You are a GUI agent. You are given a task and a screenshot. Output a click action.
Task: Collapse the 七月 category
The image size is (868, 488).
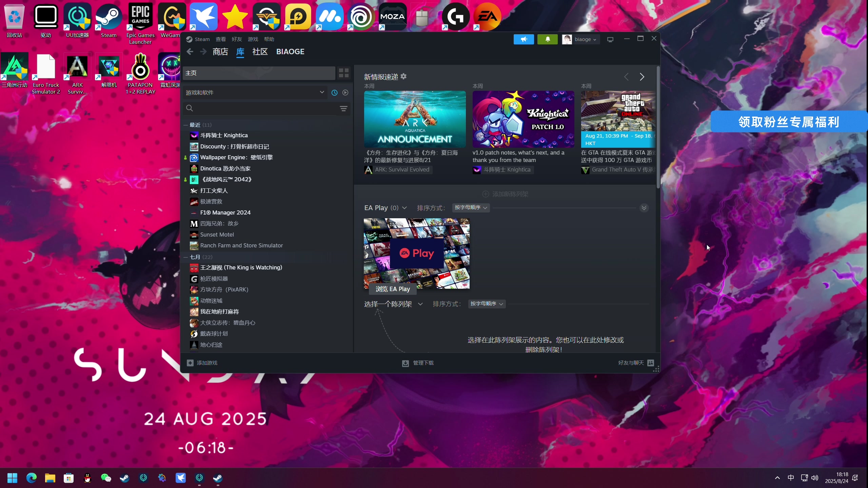point(185,257)
